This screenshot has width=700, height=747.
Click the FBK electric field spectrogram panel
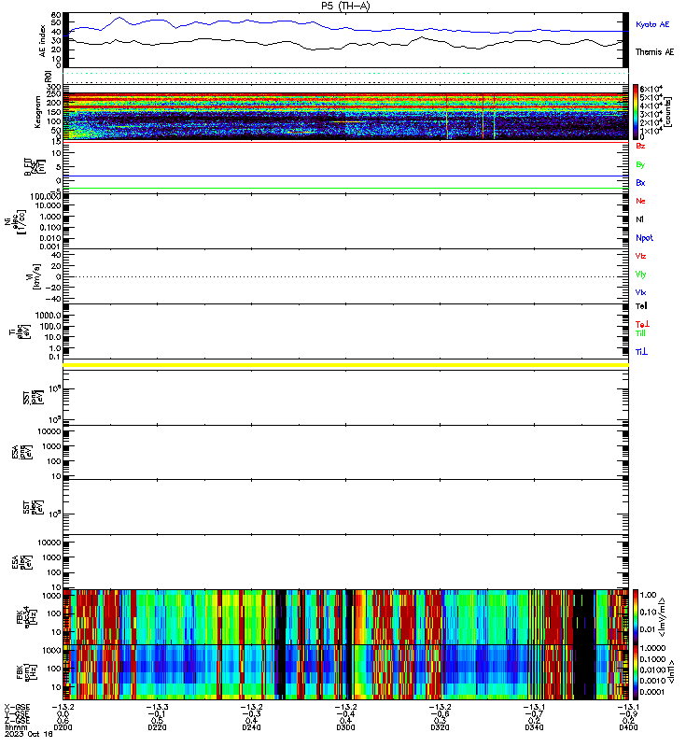coord(345,617)
